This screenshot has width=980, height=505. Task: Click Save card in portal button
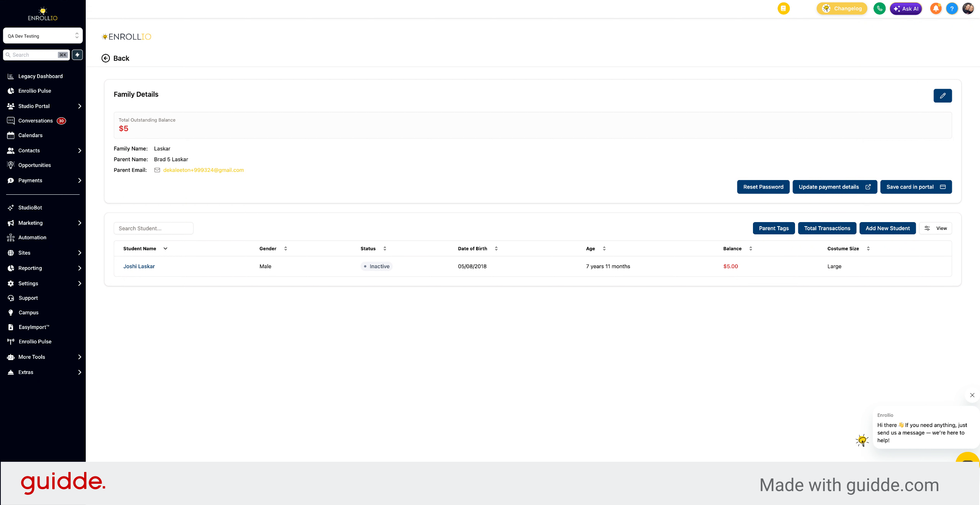916,187
